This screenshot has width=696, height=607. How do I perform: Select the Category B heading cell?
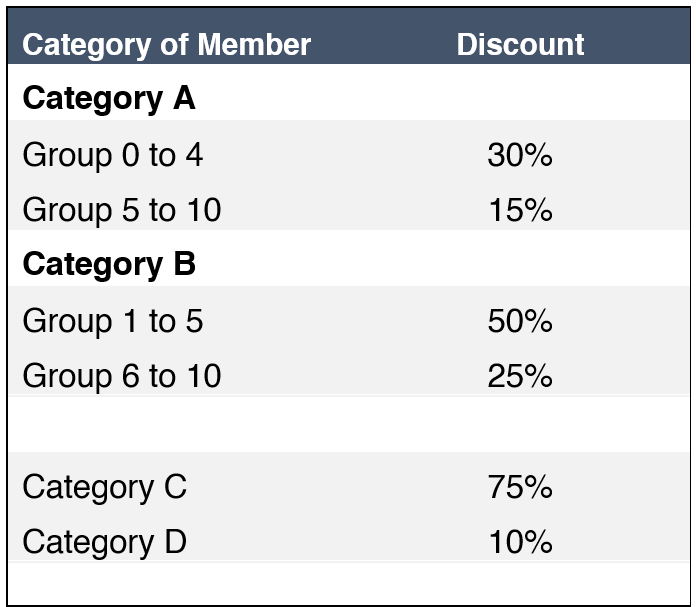(x=109, y=265)
